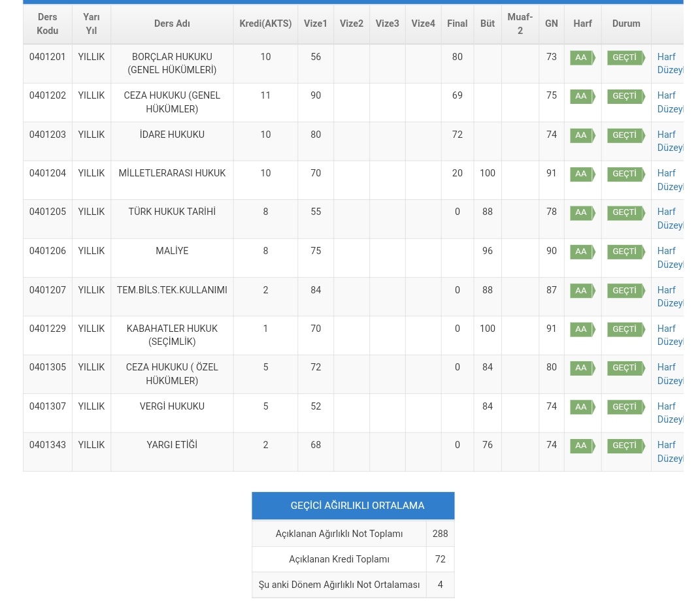This screenshot has width=700, height=601.
Task: Click the GN value 87 in TEM.BİLS.TEK.KULLANIMI row
Action: point(552,290)
